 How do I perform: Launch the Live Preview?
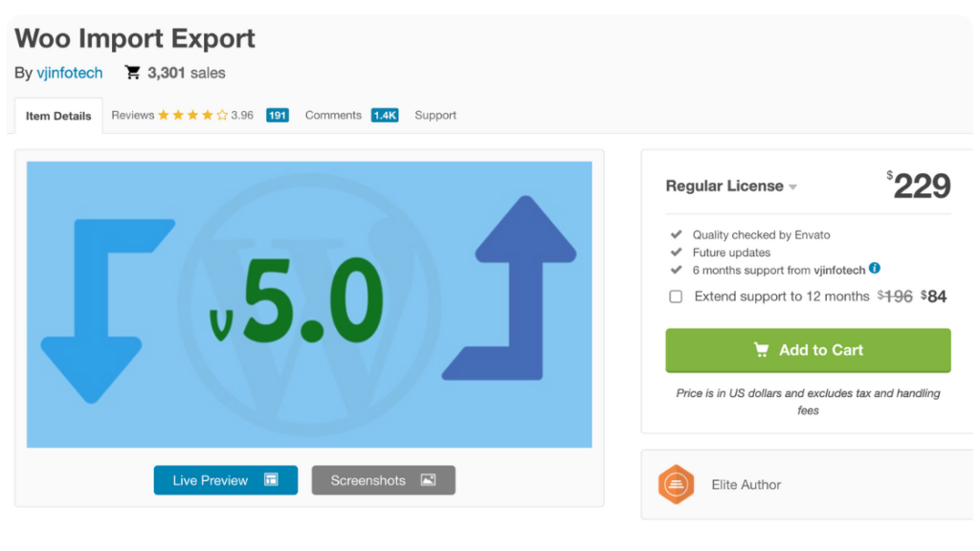[x=225, y=480]
